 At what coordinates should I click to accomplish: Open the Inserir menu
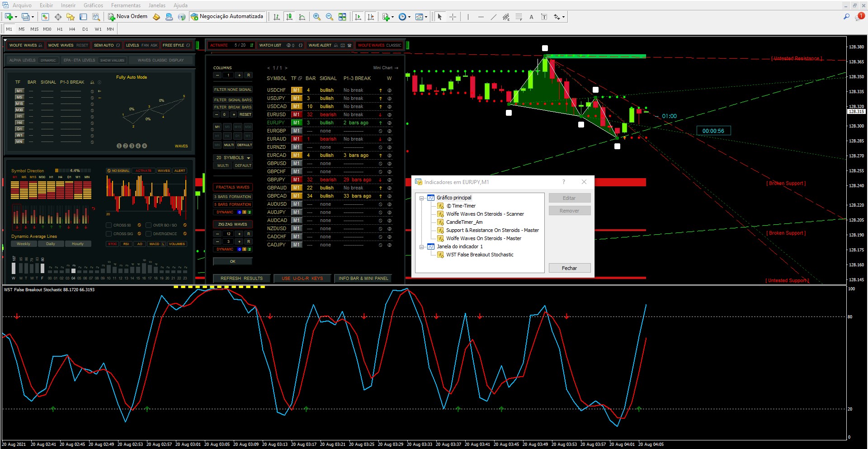(68, 5)
